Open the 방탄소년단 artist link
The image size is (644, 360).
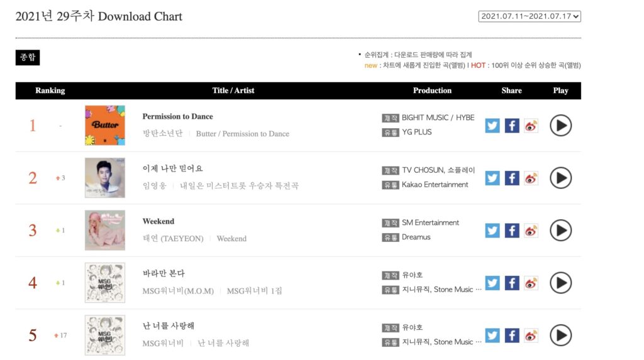(x=162, y=133)
